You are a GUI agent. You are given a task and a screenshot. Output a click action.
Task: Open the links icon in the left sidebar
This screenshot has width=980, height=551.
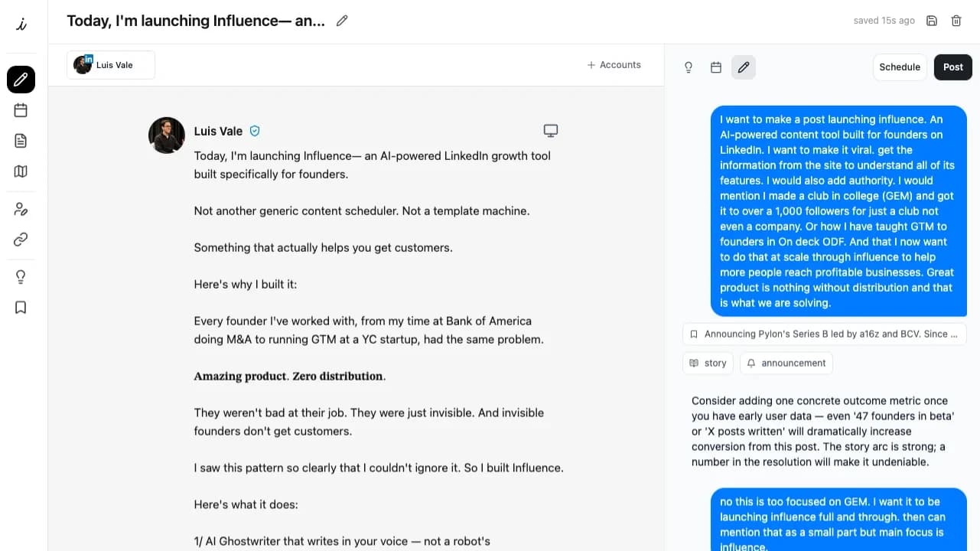pos(21,239)
